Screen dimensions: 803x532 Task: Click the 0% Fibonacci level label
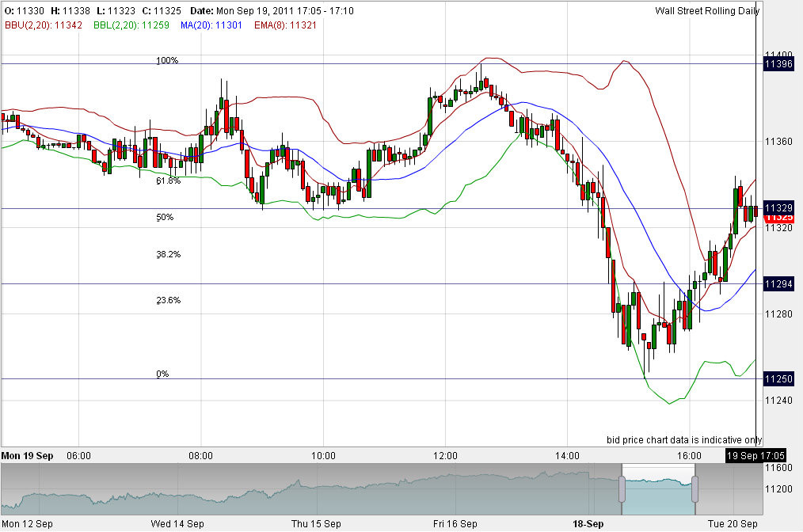(162, 374)
